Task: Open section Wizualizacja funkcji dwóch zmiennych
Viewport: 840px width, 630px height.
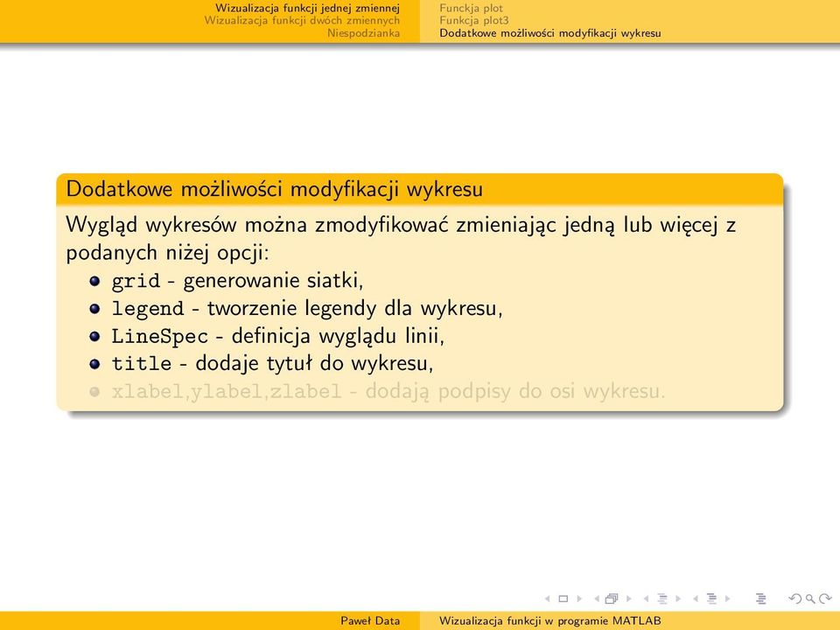Action: point(302,20)
